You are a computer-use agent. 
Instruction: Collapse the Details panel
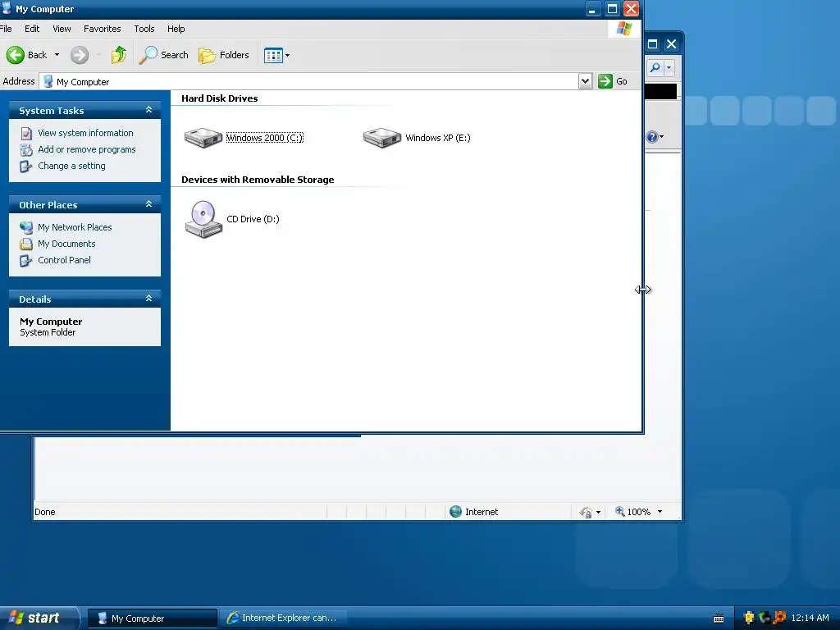pyautogui.click(x=149, y=299)
